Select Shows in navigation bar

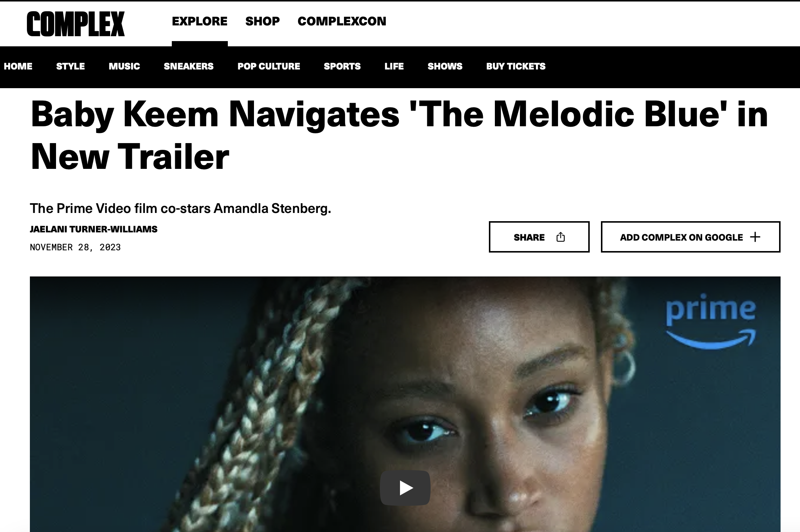point(445,66)
